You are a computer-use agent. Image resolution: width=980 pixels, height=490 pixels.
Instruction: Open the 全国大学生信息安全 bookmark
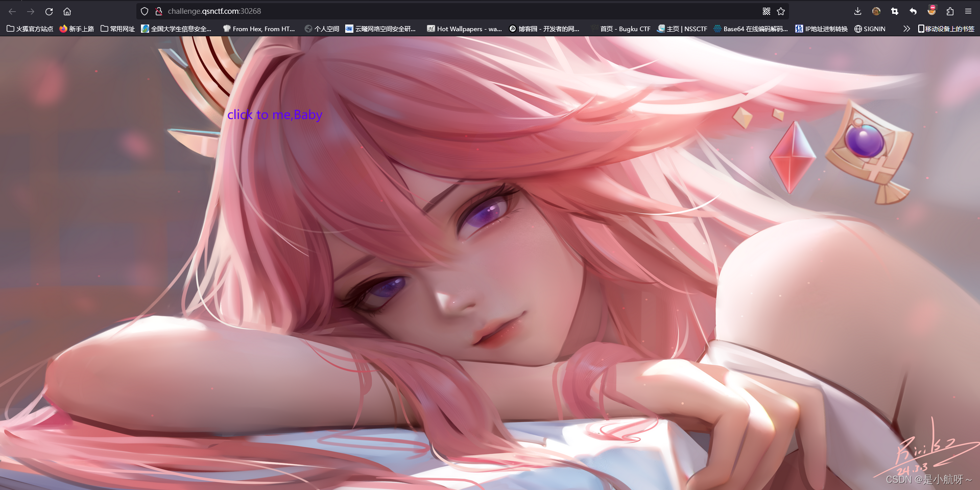point(176,29)
